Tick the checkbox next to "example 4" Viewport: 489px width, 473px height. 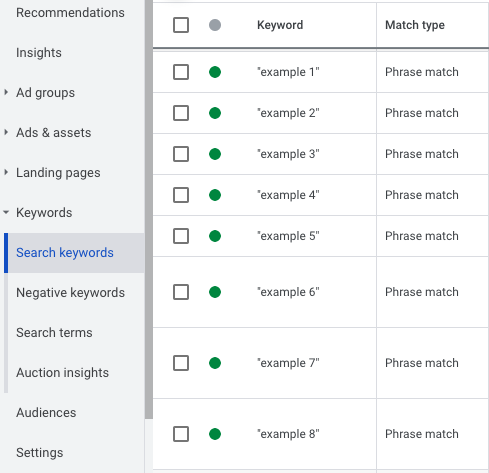(181, 195)
